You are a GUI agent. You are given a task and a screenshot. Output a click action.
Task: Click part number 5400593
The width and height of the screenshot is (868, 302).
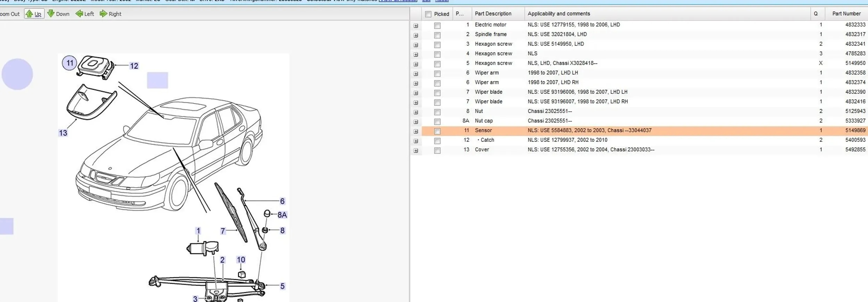[x=855, y=140]
